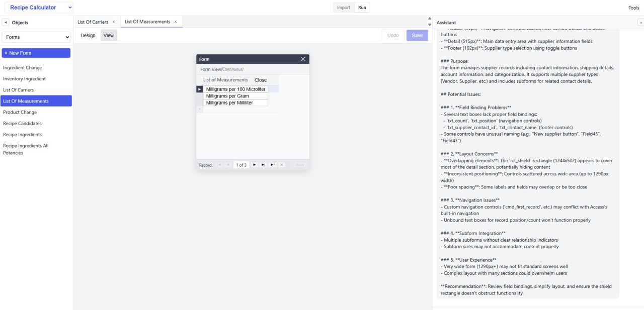Image resolution: width=644 pixels, height=310 pixels.
Task: Click the Subform Integration heading
Action: pos(473,233)
